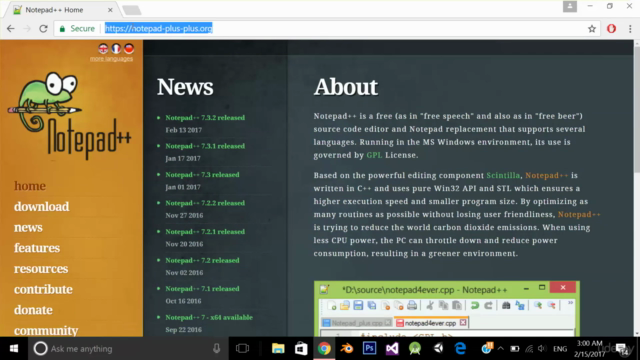Open the Action Center notifications icon
Viewport: 640px width, 360px height.
pos(622,349)
